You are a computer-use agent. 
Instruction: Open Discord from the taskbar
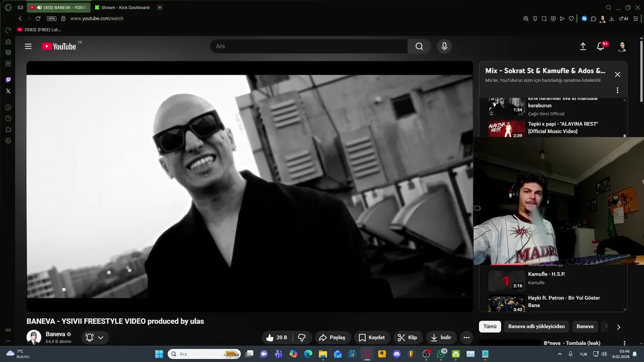click(396, 354)
